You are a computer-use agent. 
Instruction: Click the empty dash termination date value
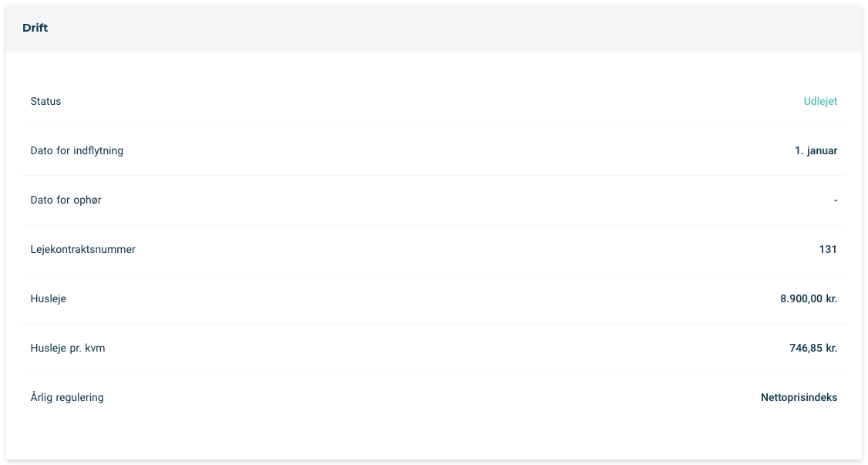836,200
